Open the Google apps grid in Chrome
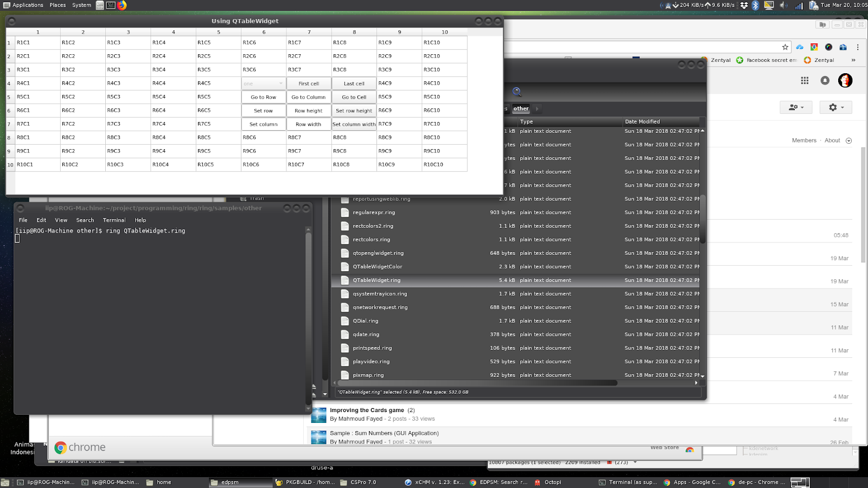Viewport: 868px width, 488px height. point(805,80)
